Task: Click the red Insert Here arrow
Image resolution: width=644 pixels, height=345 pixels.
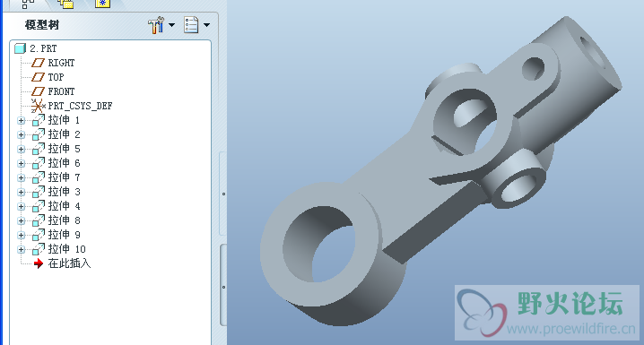Action: (39, 263)
